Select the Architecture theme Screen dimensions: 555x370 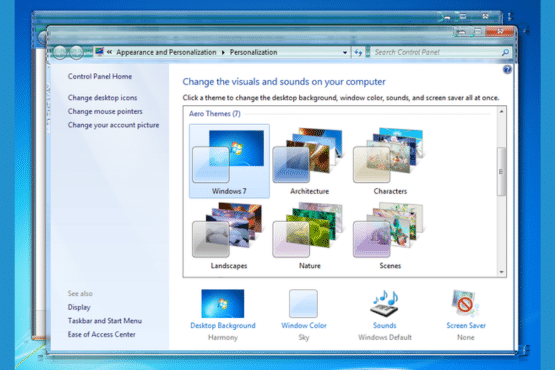point(309,161)
